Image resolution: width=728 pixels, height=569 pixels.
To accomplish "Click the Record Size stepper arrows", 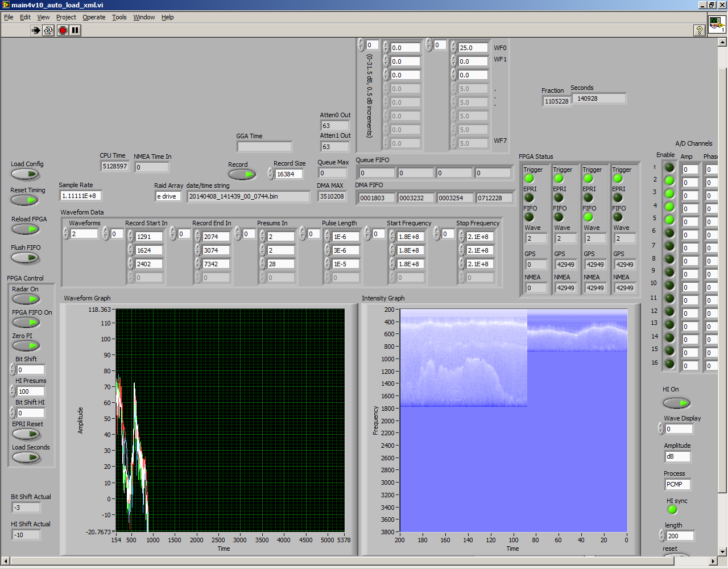I will (x=271, y=174).
